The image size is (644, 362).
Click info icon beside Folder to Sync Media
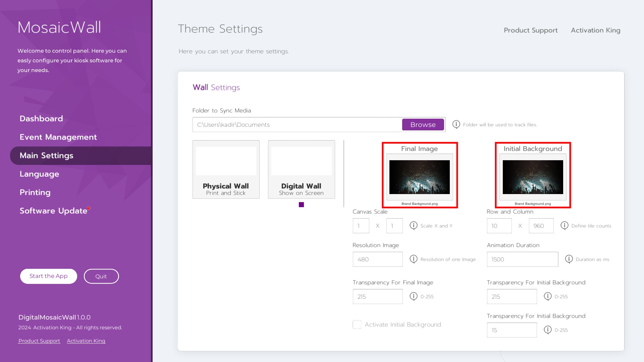coord(456,124)
